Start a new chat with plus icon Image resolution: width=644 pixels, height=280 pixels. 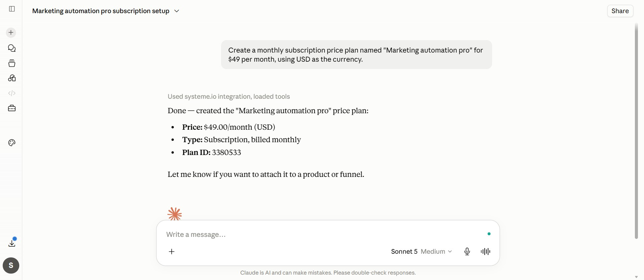11,33
